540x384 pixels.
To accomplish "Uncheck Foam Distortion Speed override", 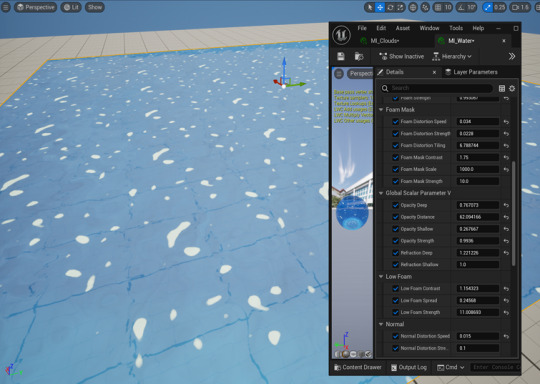I will (x=395, y=122).
